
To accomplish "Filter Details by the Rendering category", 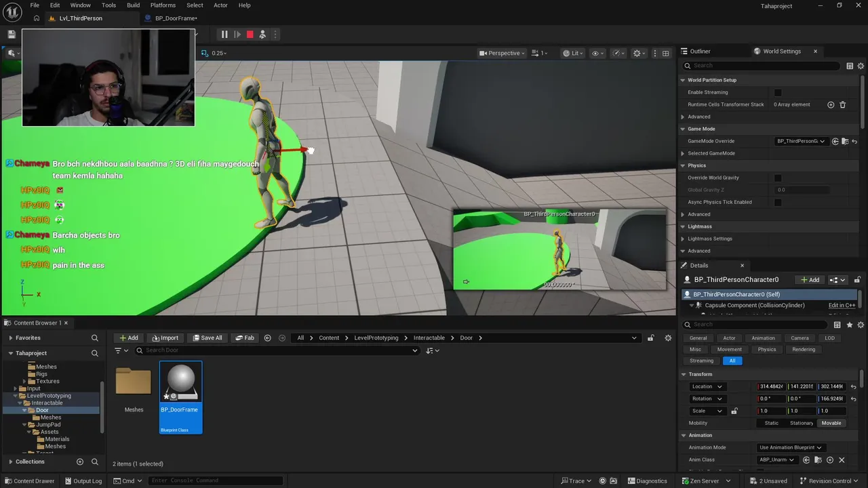I will (804, 350).
